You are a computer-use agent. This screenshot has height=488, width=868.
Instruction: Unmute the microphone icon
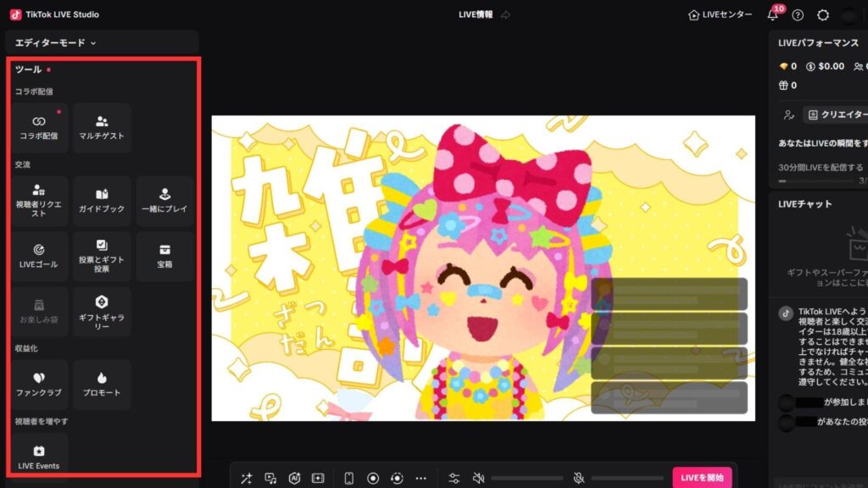point(579,478)
